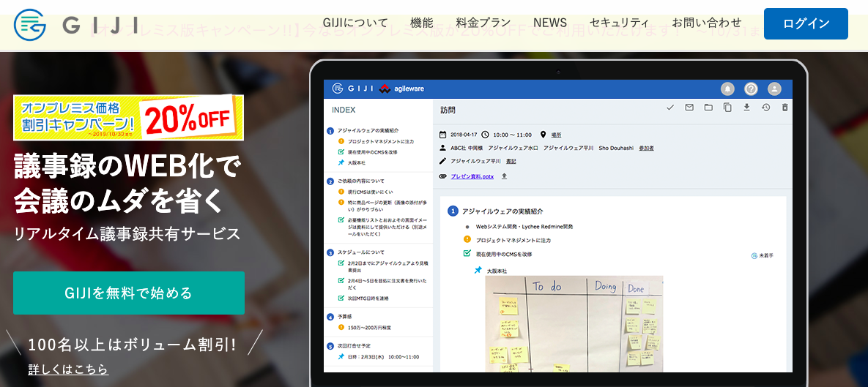Click the 20%OFF on-premise campaign banner
Screen dimensions: 868x387
pyautogui.click(x=128, y=117)
